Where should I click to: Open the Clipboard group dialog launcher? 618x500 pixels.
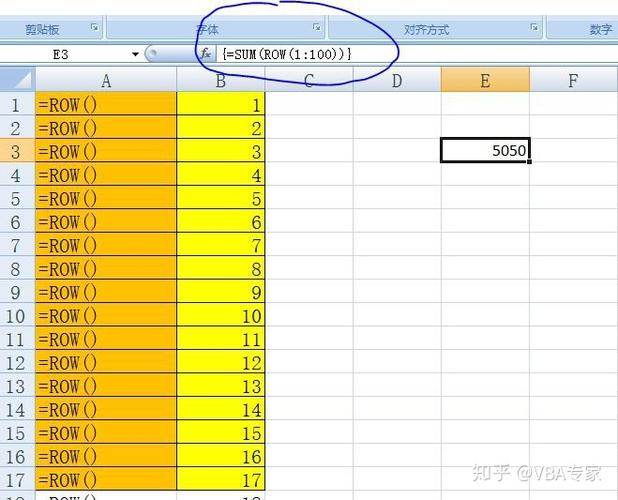point(95,27)
